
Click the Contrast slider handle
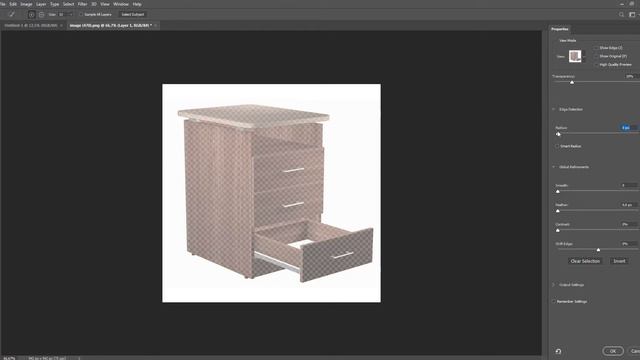click(558, 230)
